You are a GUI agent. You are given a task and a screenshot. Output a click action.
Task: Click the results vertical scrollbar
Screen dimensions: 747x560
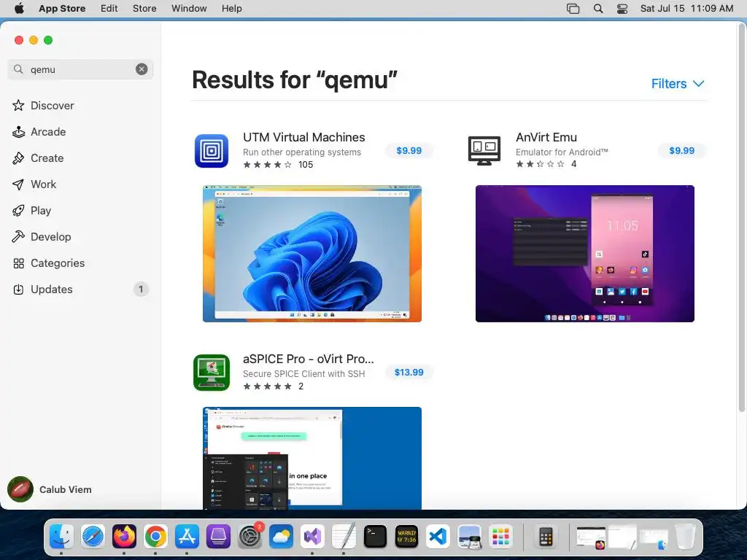(x=742, y=217)
